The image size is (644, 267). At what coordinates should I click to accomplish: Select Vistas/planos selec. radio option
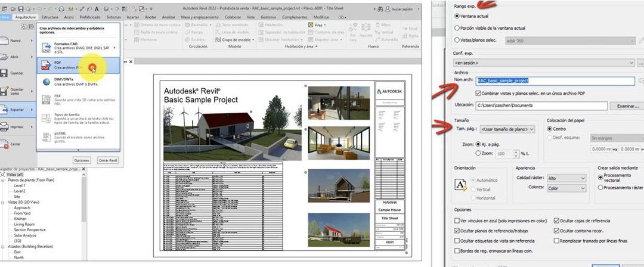point(457,41)
